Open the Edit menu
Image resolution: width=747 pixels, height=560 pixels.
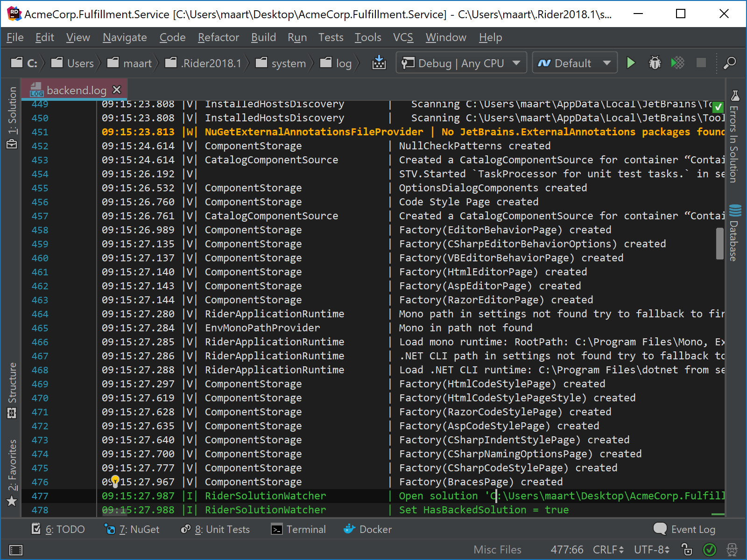[x=44, y=37]
